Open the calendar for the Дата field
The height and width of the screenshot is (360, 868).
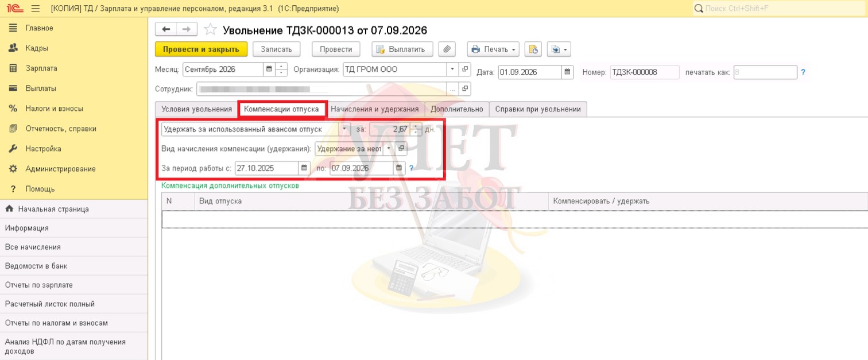coord(568,72)
